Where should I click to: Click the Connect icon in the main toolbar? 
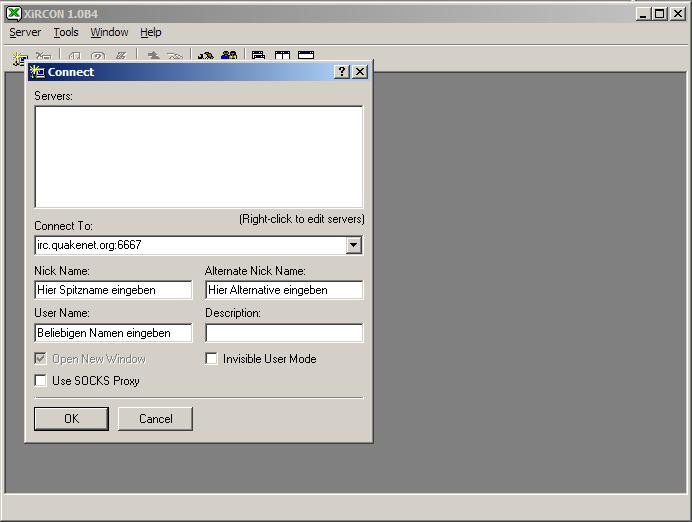20,57
